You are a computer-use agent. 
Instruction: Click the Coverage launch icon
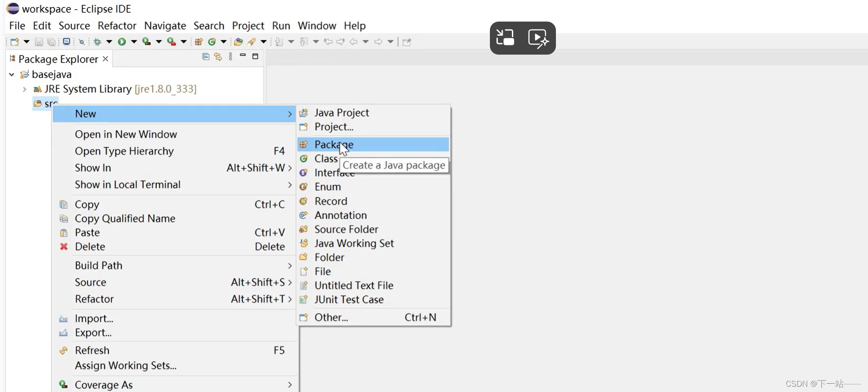click(x=147, y=42)
